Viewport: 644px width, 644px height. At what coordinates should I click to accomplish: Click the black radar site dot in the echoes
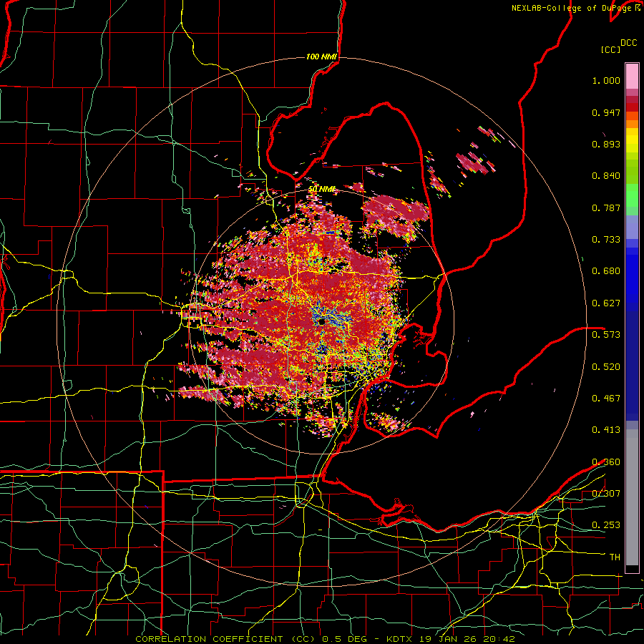tap(321, 322)
